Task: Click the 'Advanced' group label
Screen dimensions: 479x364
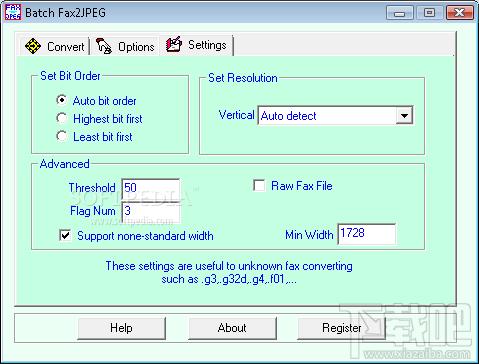Action: point(64,164)
